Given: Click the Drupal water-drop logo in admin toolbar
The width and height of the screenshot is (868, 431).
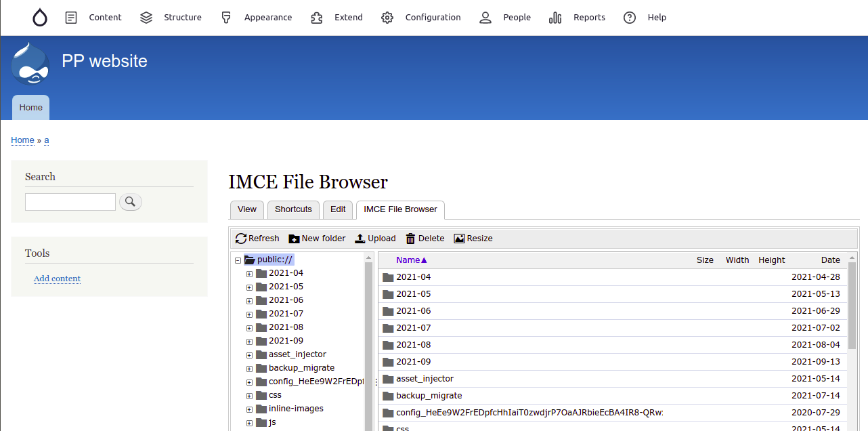Looking at the screenshot, I should 39,17.
